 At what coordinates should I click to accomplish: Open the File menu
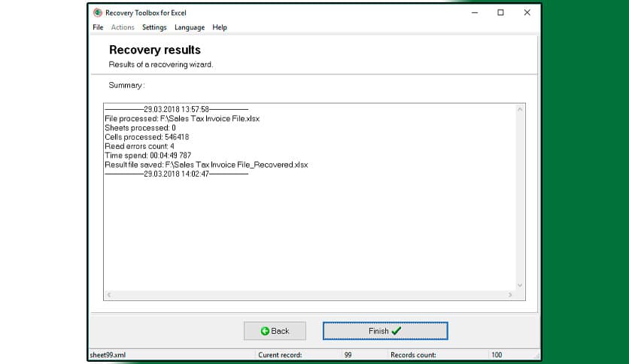tap(98, 27)
